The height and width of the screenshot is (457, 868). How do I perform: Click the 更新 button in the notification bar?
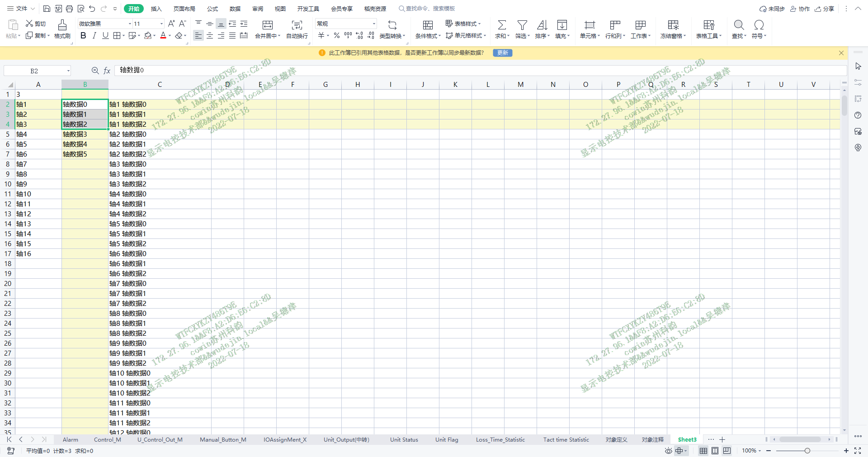tap(502, 53)
